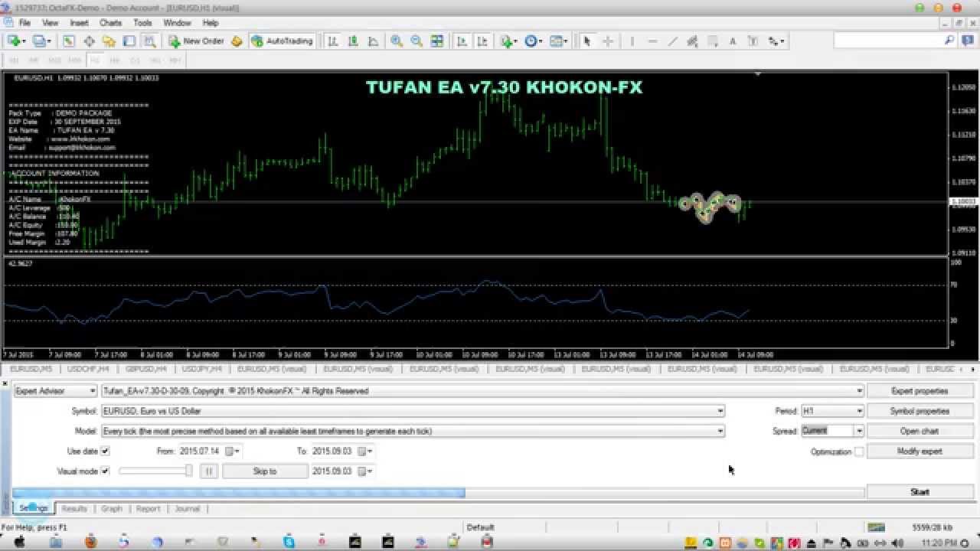Open the View menu
The height and width of the screenshot is (551, 980).
tap(50, 23)
